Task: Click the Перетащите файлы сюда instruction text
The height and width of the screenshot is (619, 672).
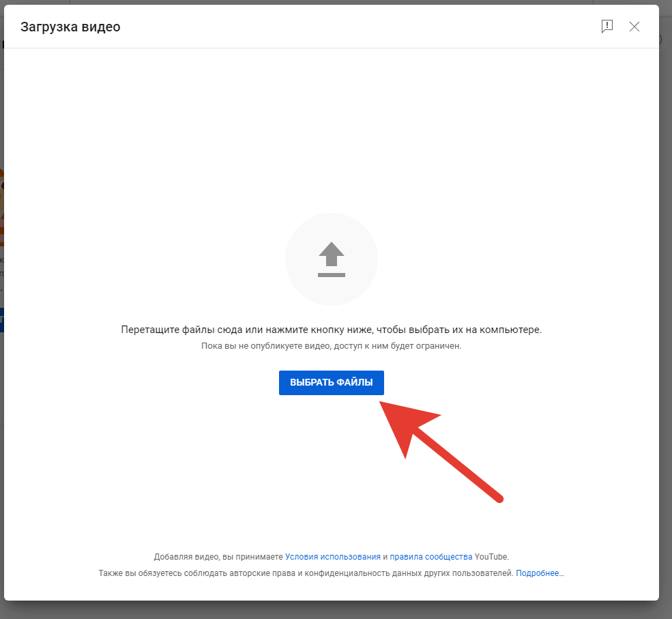Action: coord(332,330)
